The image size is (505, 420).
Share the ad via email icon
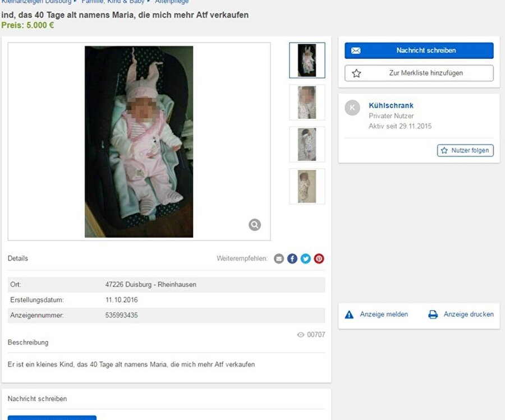pos(279,259)
